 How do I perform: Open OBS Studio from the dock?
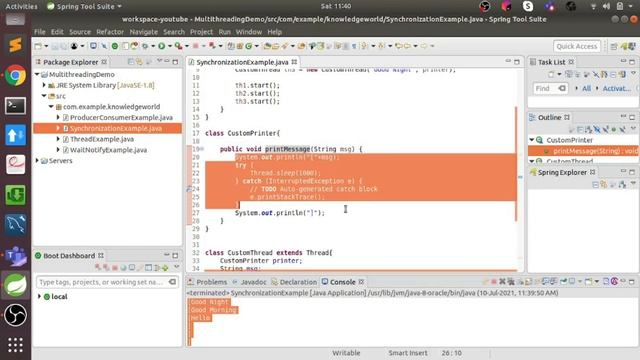[16, 315]
